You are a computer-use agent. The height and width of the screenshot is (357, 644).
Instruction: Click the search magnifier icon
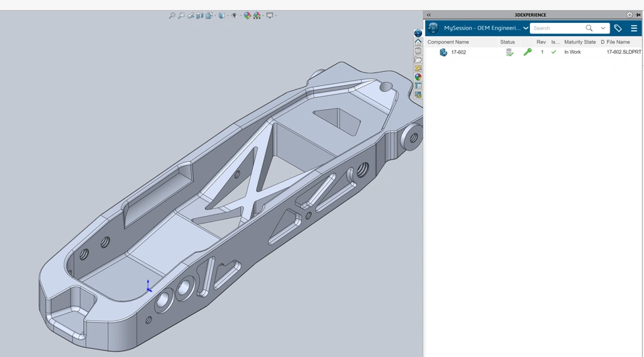tap(589, 28)
